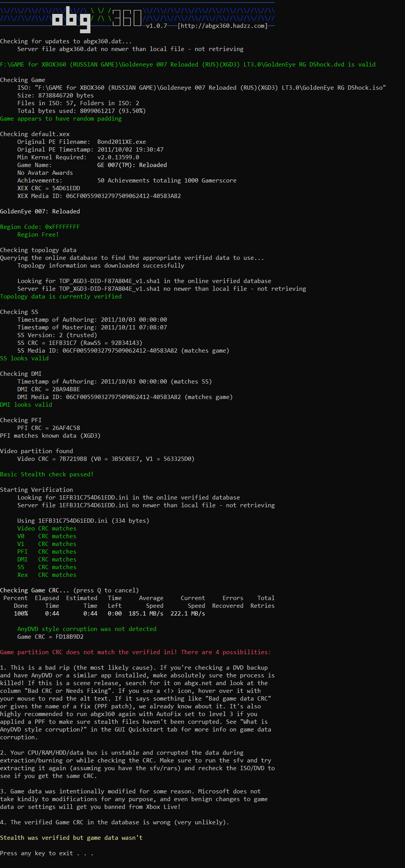Image resolution: width=405 pixels, height=868 pixels.
Task: Click the green "Region Free!" text
Action: [38, 235]
